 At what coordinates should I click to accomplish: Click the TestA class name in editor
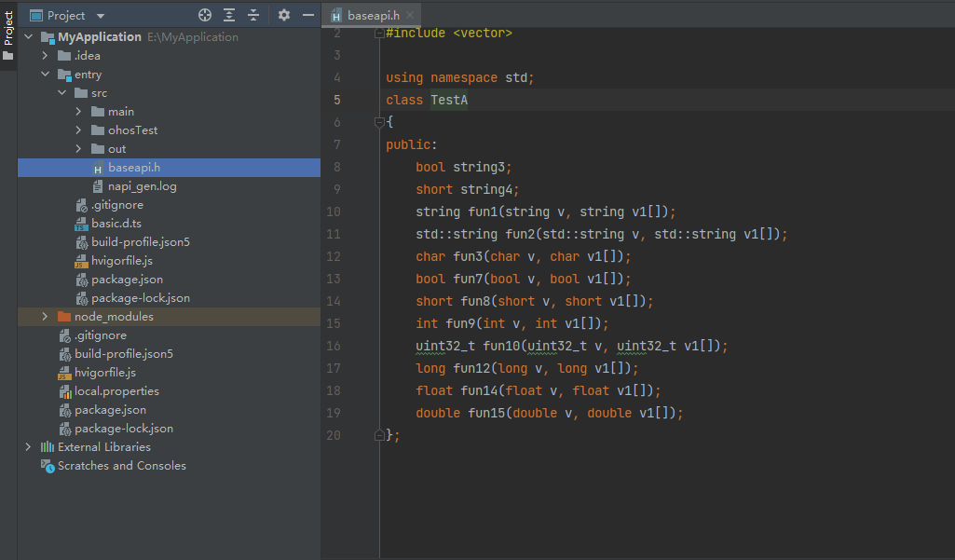pyautogui.click(x=449, y=101)
